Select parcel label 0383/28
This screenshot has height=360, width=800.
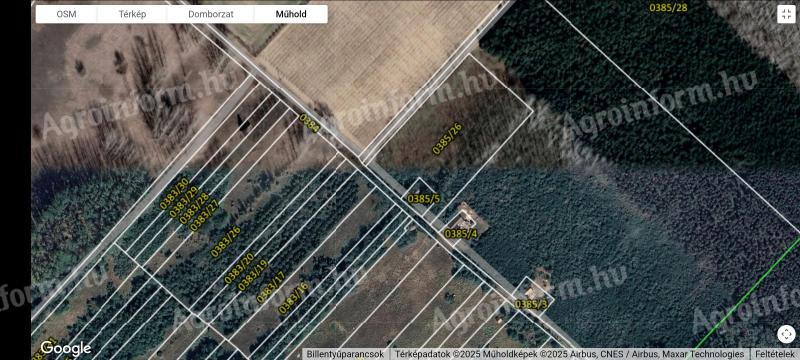pos(194,208)
